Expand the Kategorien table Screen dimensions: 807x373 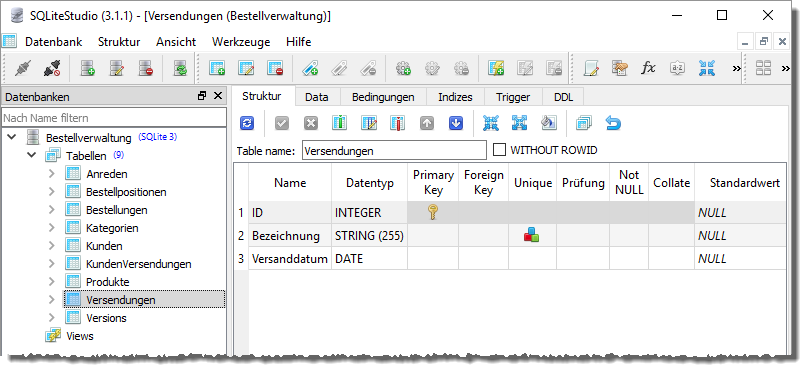click(x=51, y=228)
